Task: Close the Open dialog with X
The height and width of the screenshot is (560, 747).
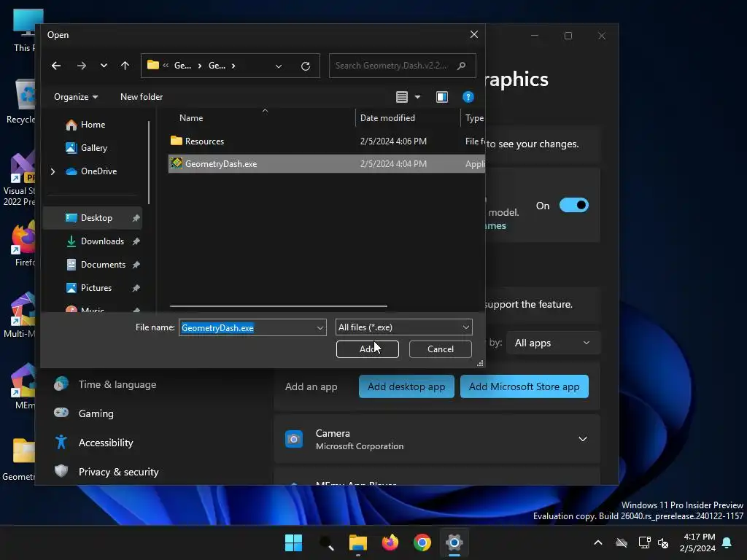Action: click(474, 34)
